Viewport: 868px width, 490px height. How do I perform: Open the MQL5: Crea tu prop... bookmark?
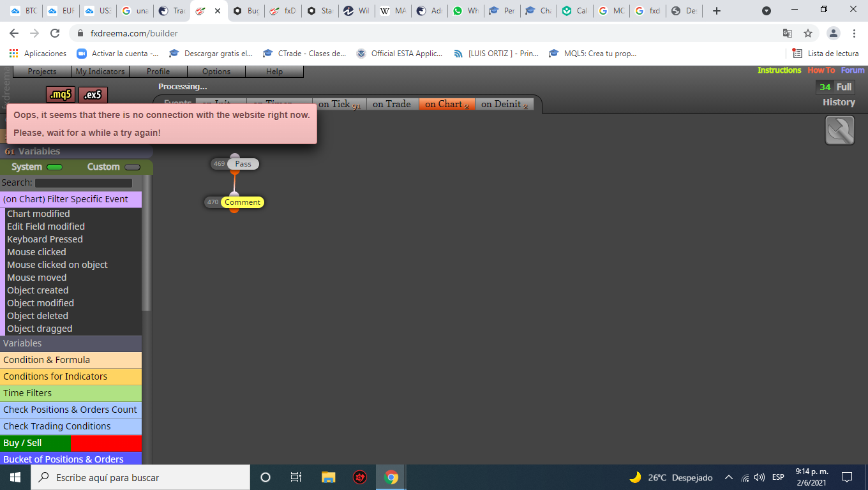tap(592, 54)
